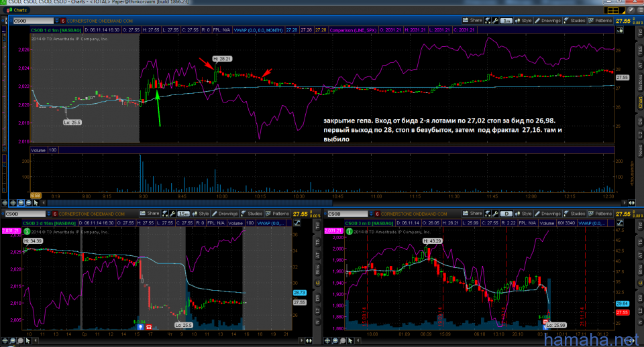Open Style menu in the 15m chart
Screen dimensions: 644x347
[x=201, y=214]
